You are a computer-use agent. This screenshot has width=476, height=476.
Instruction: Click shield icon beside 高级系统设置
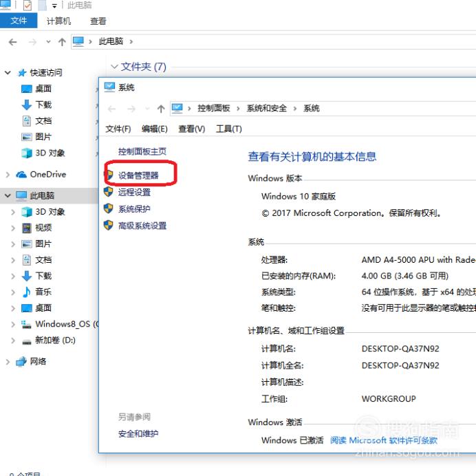point(109,225)
